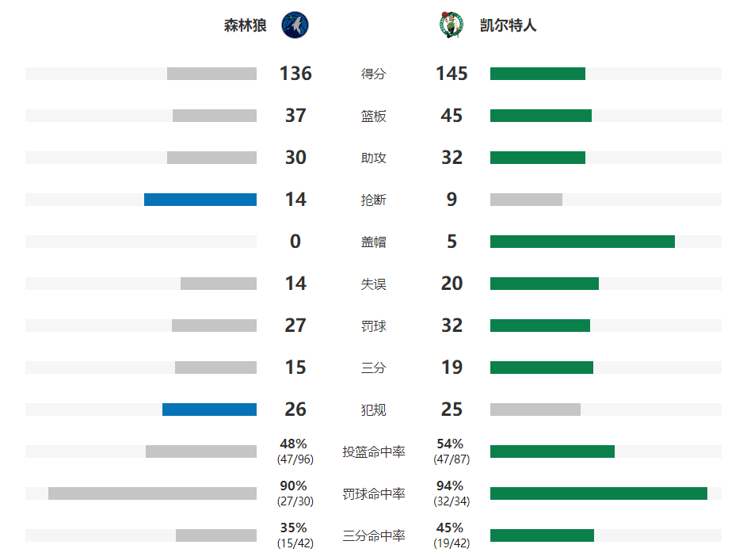Click the Celtics team logo
This screenshot has width=743, height=560.
click(x=452, y=25)
